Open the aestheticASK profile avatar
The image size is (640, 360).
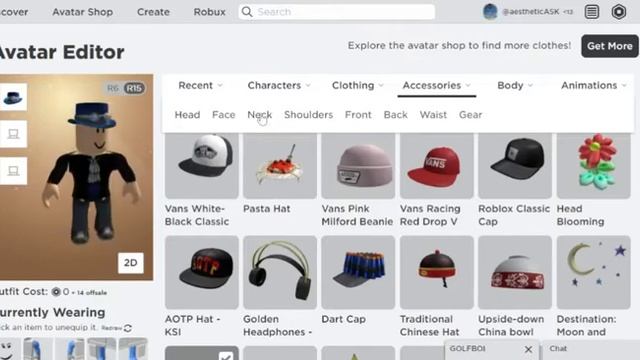click(x=490, y=12)
